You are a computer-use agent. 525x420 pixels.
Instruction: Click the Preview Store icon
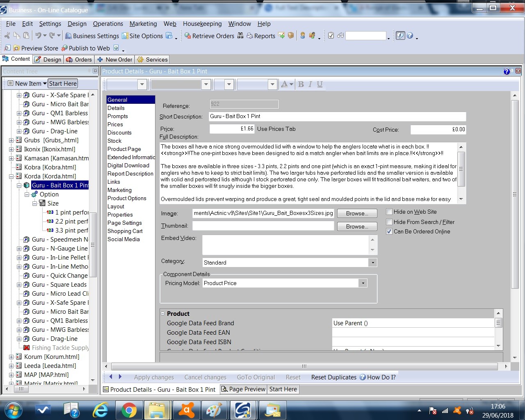point(16,48)
